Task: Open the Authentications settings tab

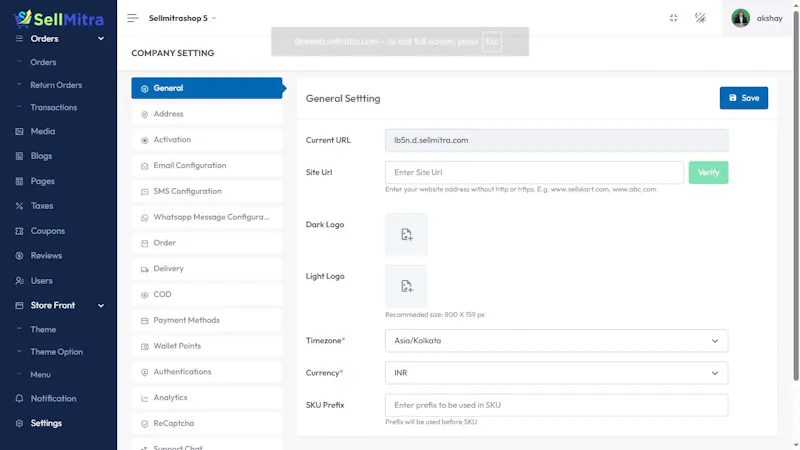Action: (207, 372)
